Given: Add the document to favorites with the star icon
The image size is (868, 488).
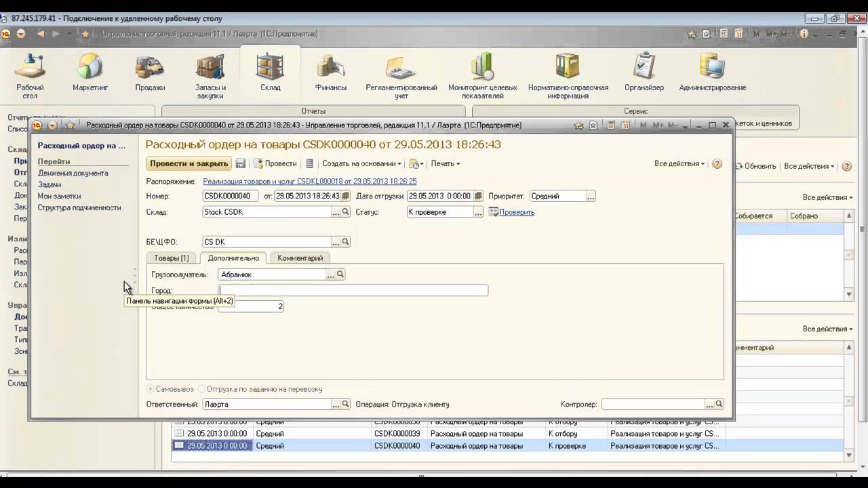Looking at the screenshot, I should point(70,125).
